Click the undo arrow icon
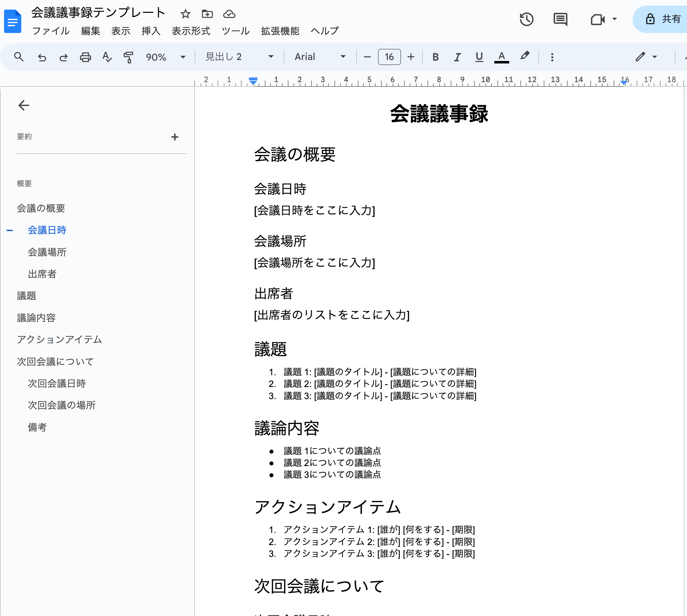This screenshot has width=687, height=616. click(x=42, y=57)
